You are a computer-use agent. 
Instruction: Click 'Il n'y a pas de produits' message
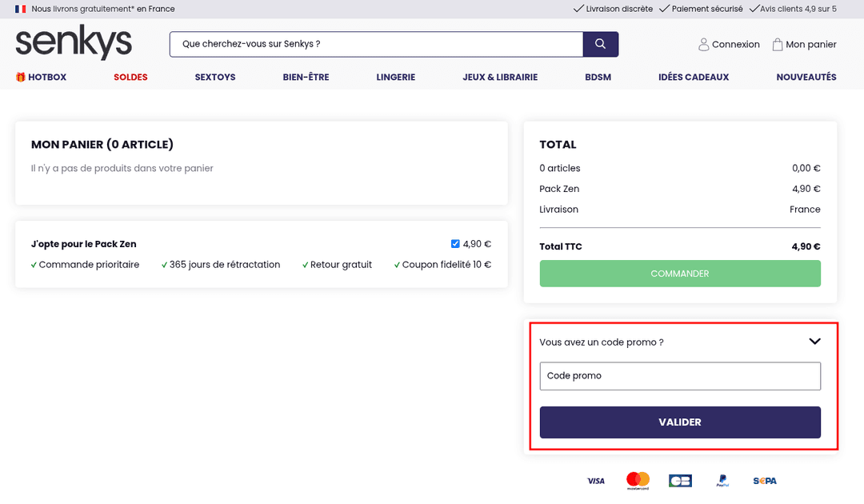122,168
